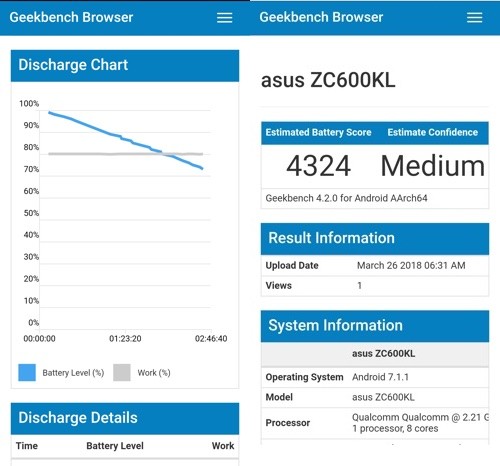
Task: Select the Qualcomm processor description
Action: click(x=420, y=423)
